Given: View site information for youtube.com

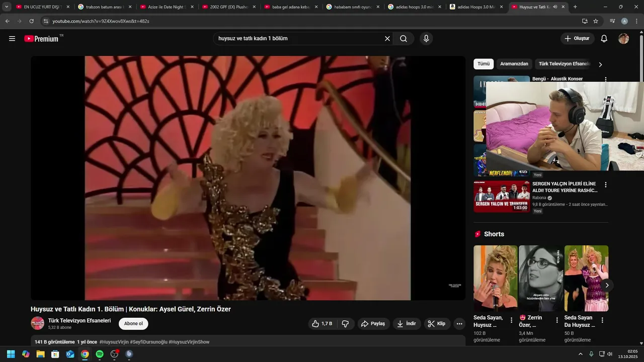Looking at the screenshot, I should (46, 21).
